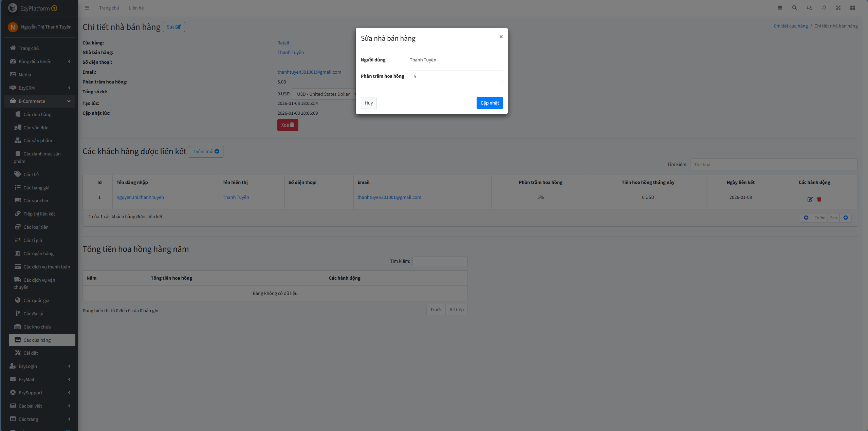Toggle fullscreen expand icon
Viewport: 868px width, 431px height.
pos(838,8)
